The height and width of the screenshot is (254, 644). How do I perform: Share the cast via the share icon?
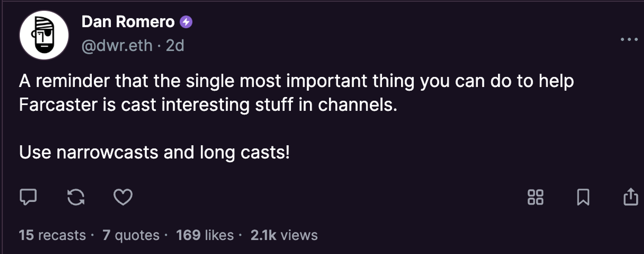tap(630, 196)
